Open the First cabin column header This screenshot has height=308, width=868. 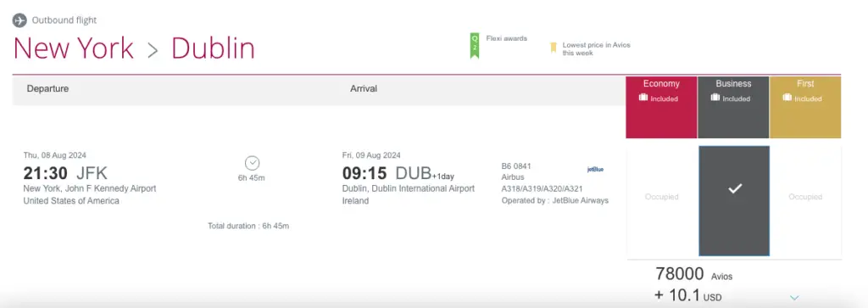point(805,107)
